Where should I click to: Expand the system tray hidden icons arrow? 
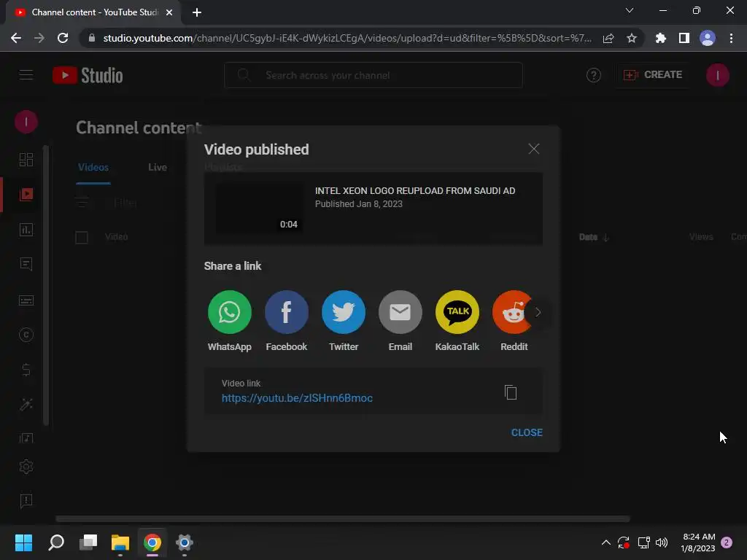tap(605, 542)
